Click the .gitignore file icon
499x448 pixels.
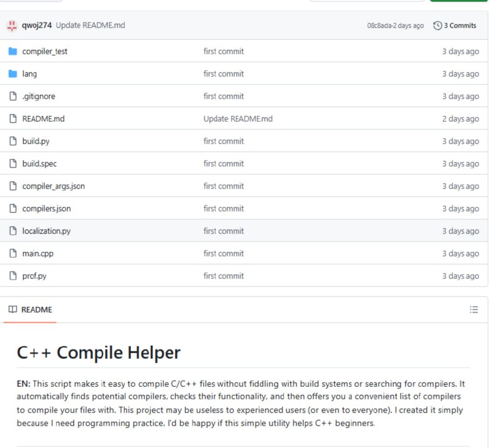point(12,96)
